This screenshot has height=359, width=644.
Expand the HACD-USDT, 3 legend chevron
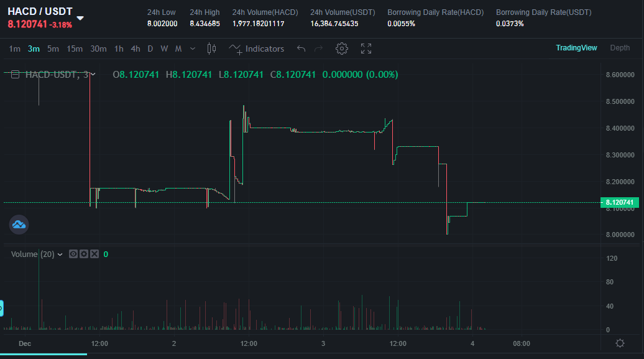[93, 75]
